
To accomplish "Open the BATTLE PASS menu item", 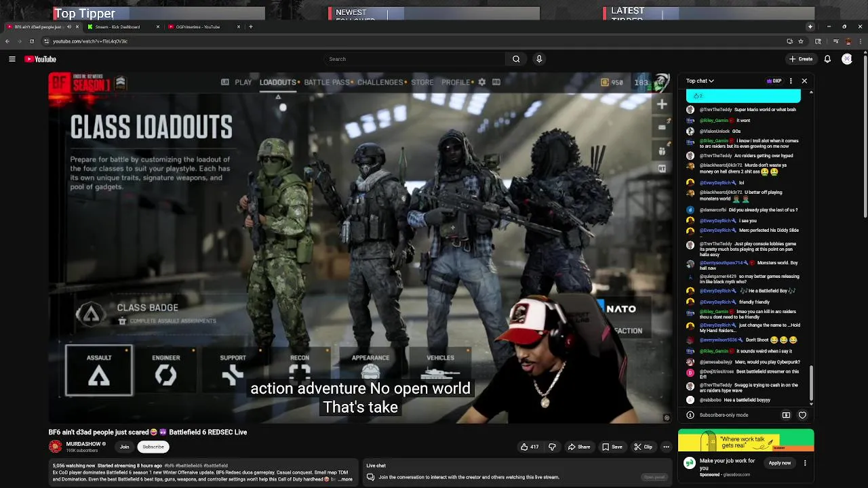I will coord(328,82).
